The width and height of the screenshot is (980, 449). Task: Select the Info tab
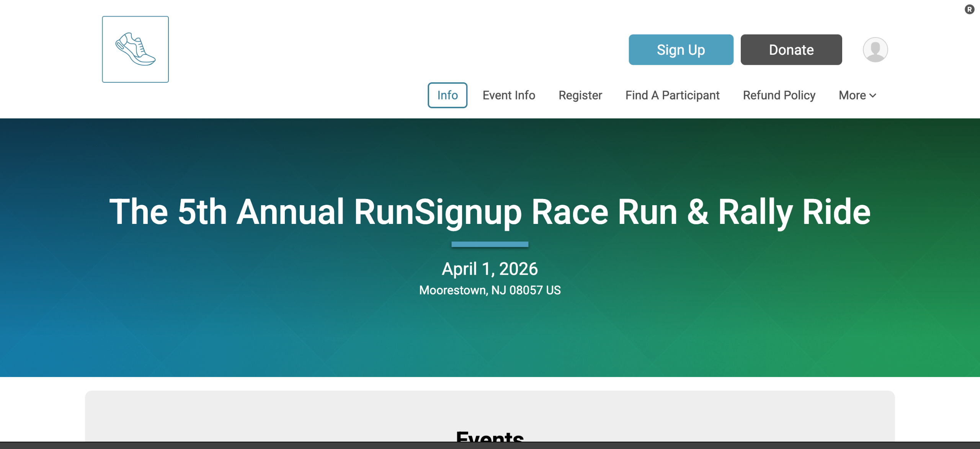coord(447,95)
